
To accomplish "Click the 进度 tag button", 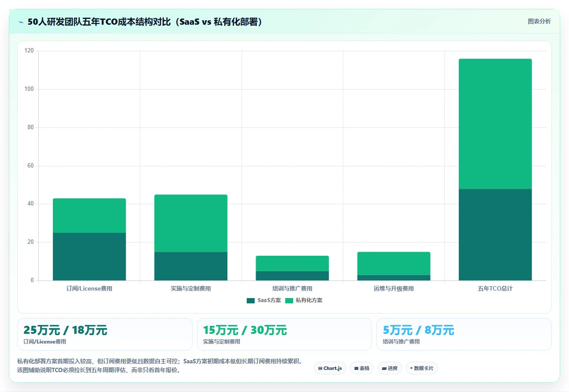I will coord(390,368).
